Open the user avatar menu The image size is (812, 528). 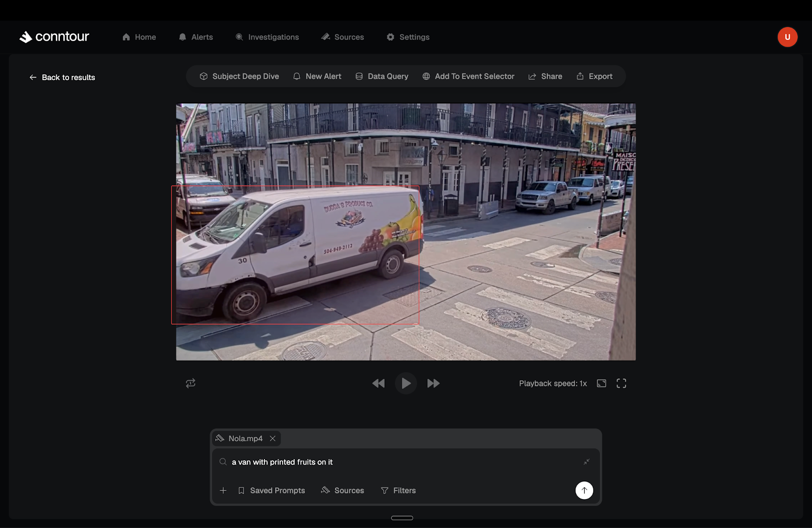tap(787, 37)
